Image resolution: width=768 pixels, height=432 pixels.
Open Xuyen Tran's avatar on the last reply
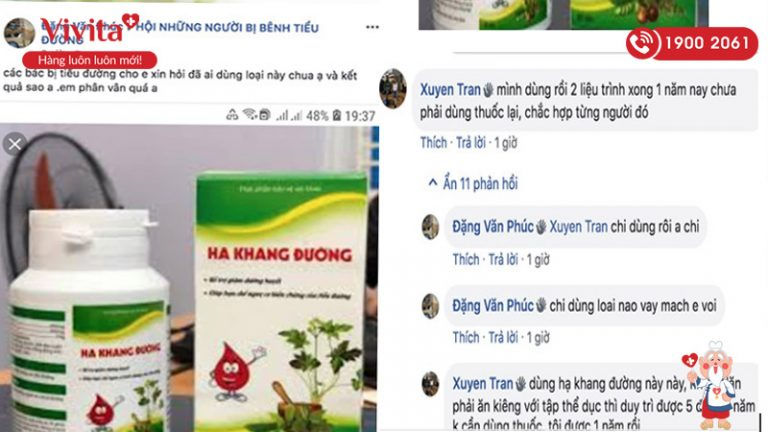430,384
